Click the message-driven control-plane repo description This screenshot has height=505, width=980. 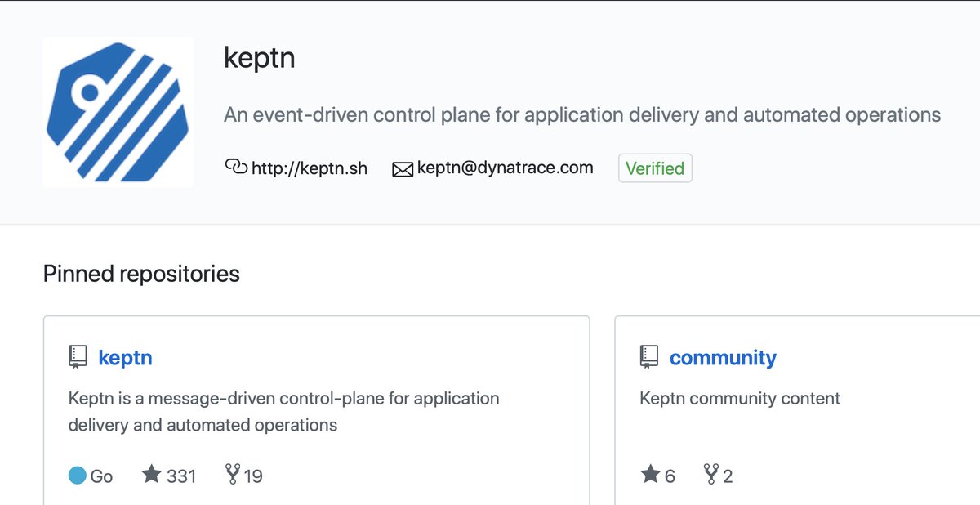pyautogui.click(x=284, y=412)
